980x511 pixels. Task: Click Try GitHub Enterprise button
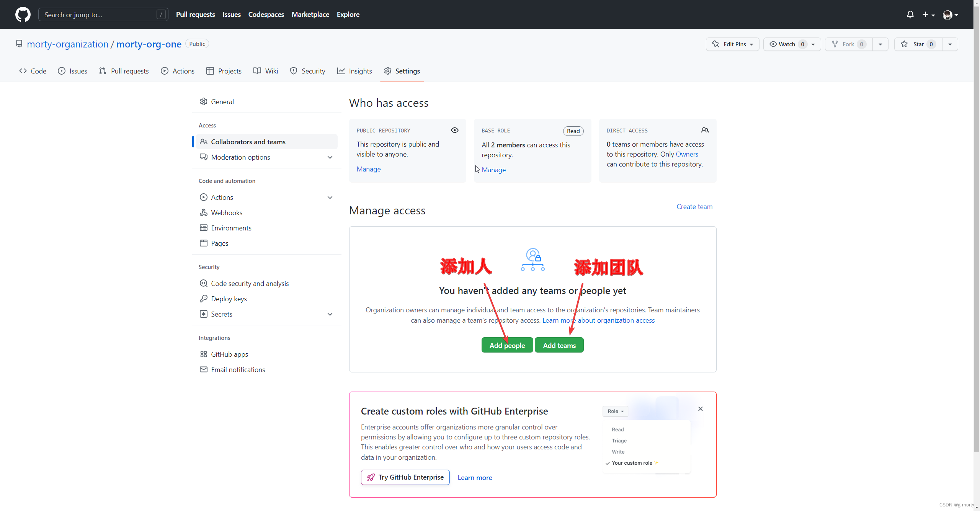coord(405,477)
